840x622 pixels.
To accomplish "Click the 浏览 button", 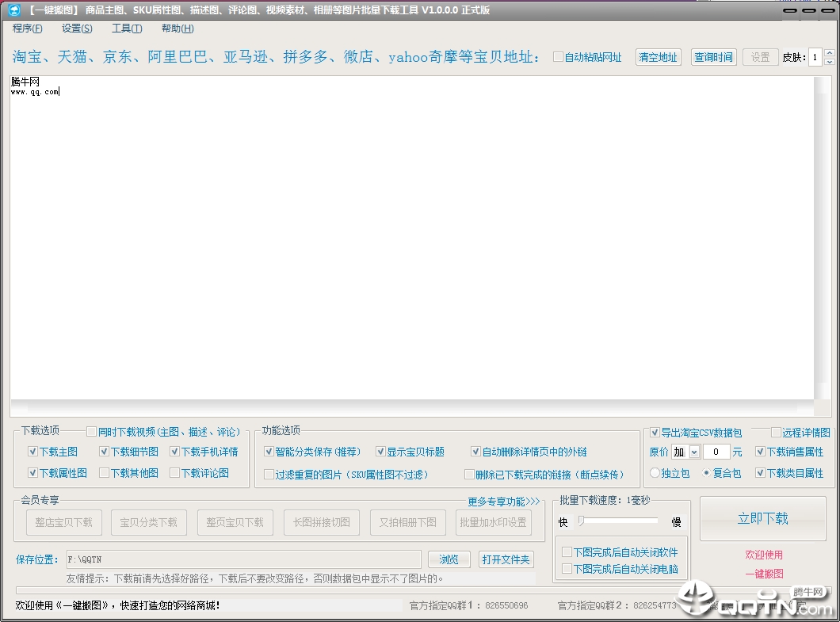I will pos(449,560).
